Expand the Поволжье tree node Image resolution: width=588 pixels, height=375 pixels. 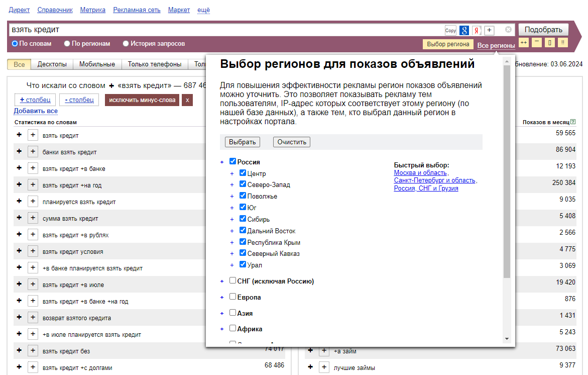(232, 197)
